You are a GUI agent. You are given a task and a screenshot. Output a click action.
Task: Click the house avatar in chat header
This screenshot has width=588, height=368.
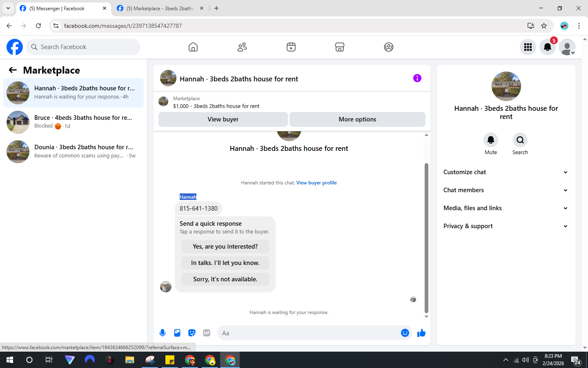pyautogui.click(x=168, y=78)
